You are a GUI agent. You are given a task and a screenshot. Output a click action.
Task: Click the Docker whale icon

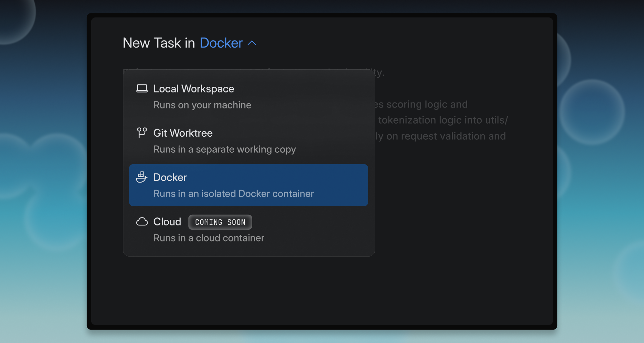[142, 177]
